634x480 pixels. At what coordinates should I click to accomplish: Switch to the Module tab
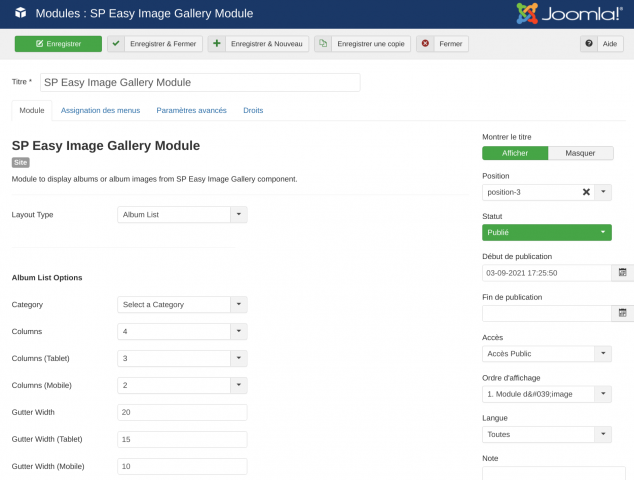click(x=32, y=110)
